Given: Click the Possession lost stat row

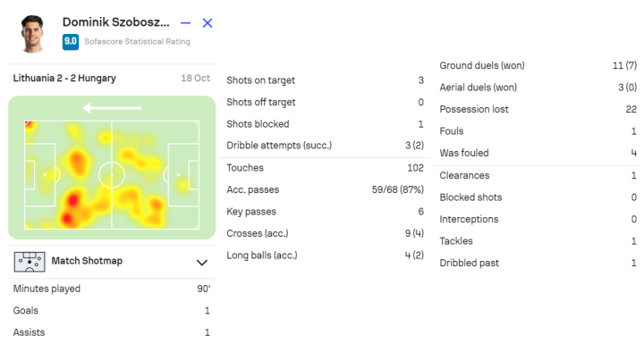Looking at the screenshot, I should coord(538,109).
